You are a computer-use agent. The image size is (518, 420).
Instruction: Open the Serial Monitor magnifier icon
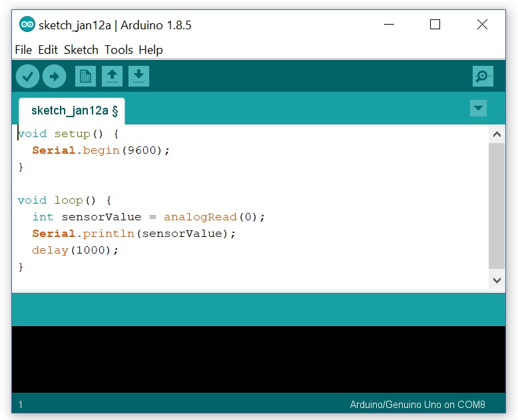click(483, 77)
